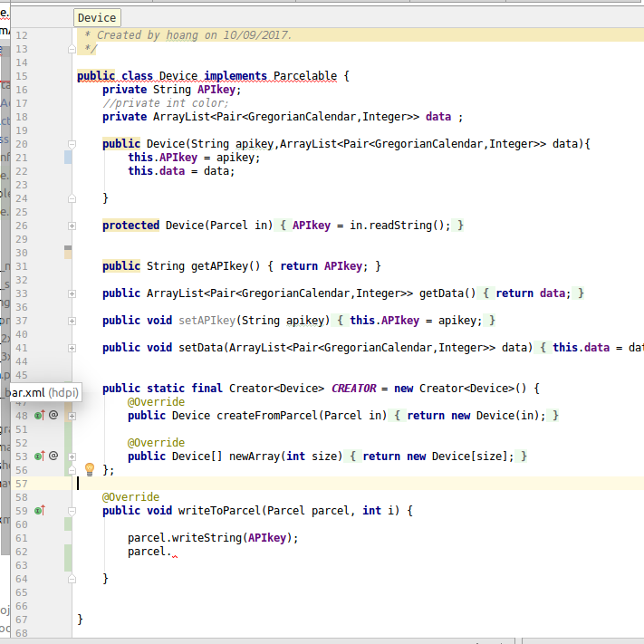The width and height of the screenshot is (644, 644).
Task: Click the lightbulb quick-fix icon
Action: (90, 469)
